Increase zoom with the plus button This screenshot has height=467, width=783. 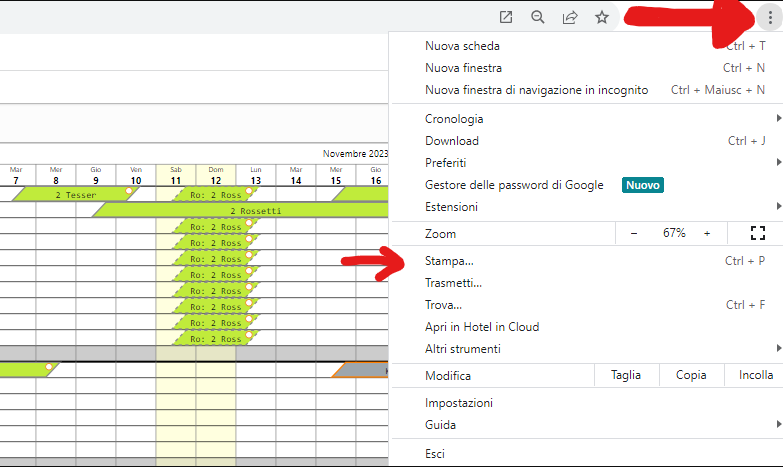click(707, 233)
